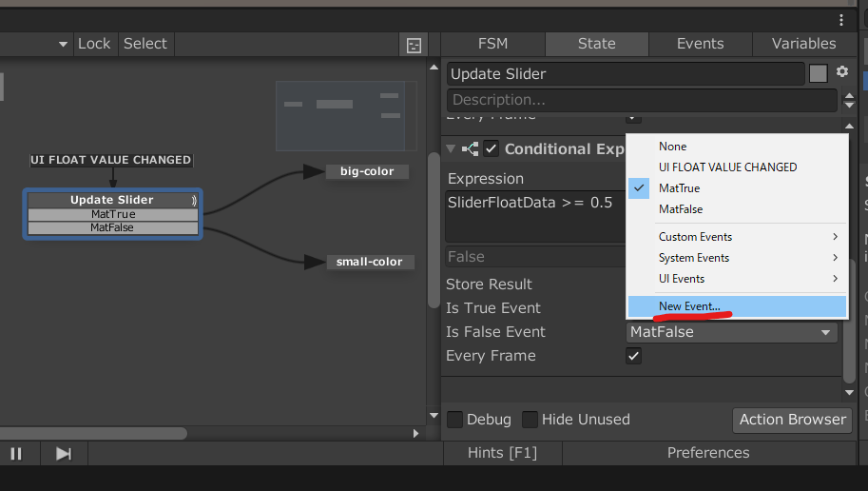The image size is (868, 491).
Task: Open the Is False Event MatFalse dropdown
Action: [x=732, y=332]
